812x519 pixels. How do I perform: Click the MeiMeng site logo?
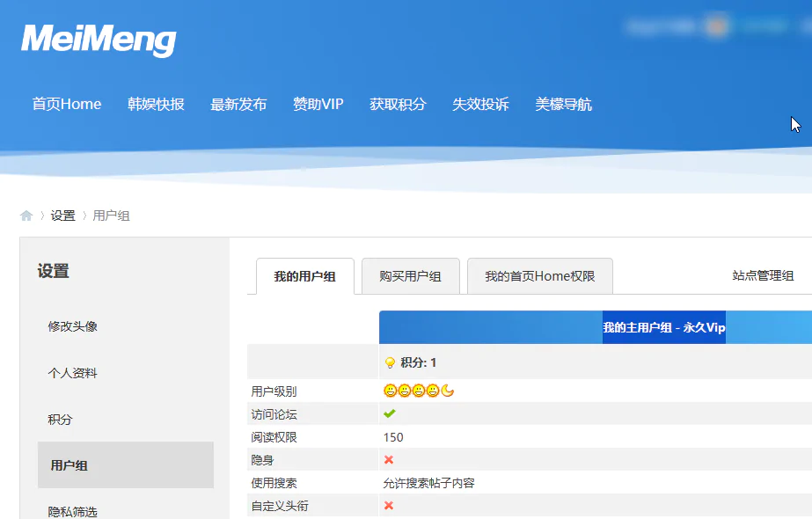[x=99, y=40]
